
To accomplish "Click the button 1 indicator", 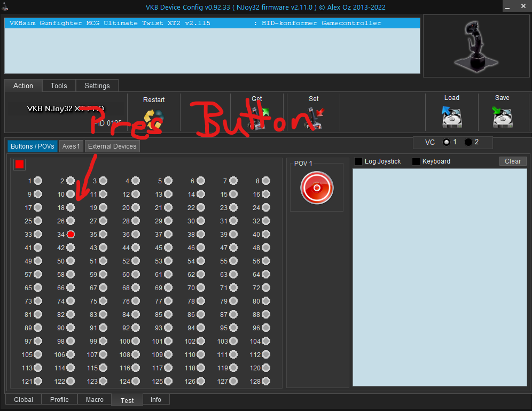I will (x=38, y=181).
